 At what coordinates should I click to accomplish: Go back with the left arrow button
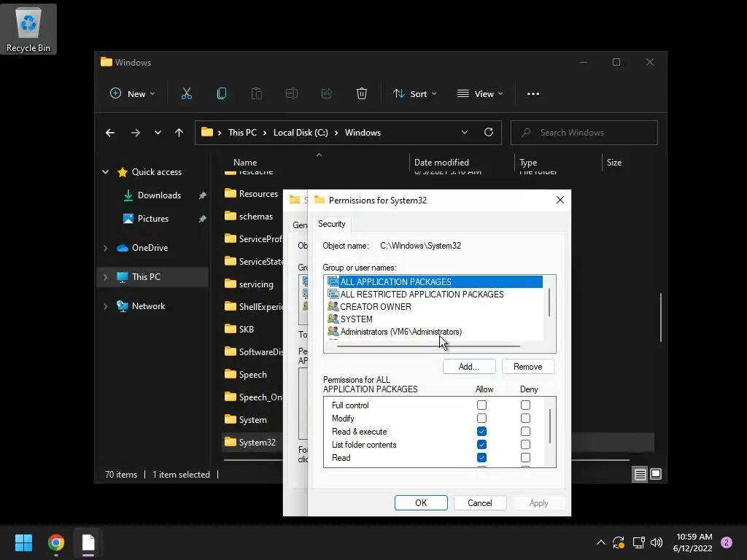point(110,133)
